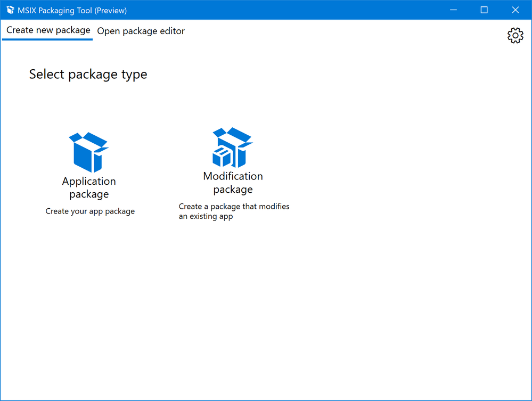Switch to Open package editor tab
Viewport: 532px width, 401px height.
(x=141, y=31)
